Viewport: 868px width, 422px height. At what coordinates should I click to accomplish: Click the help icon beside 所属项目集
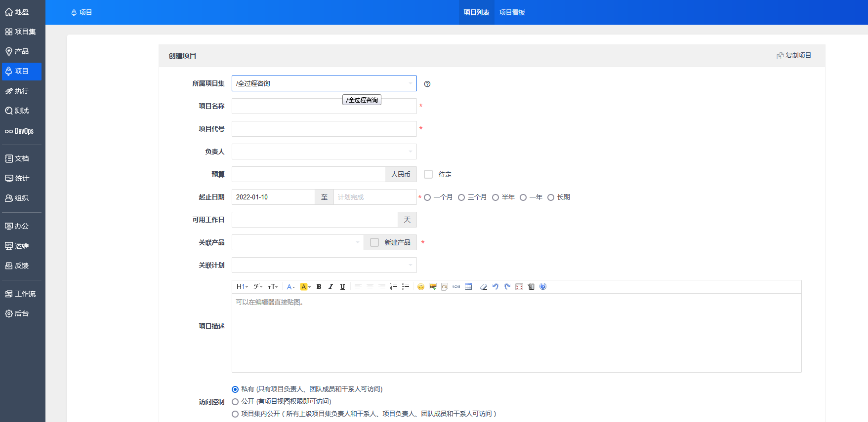[427, 84]
